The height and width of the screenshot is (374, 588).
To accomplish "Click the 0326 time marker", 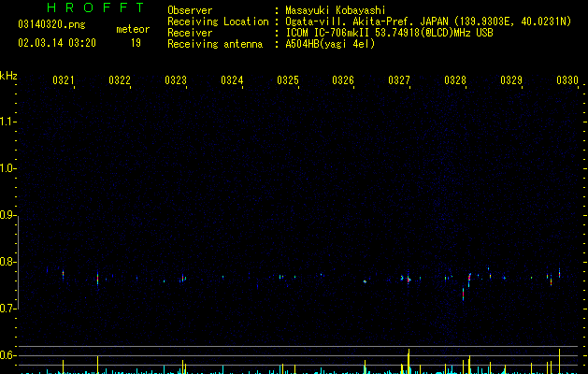I will click(x=343, y=80).
